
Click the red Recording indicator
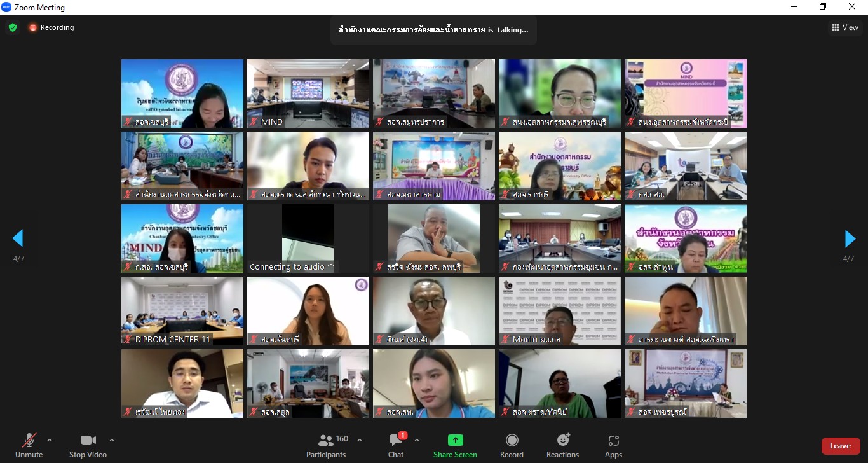[51, 27]
